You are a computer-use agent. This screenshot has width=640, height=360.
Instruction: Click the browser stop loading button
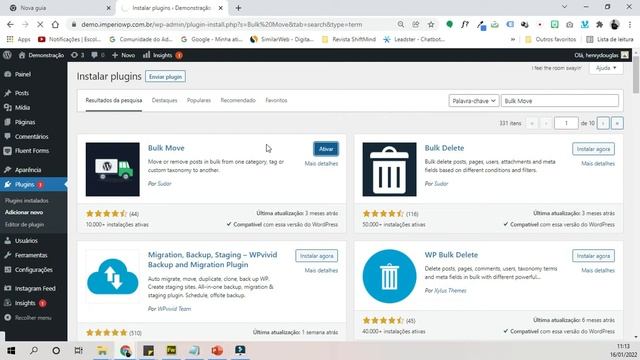(40, 24)
